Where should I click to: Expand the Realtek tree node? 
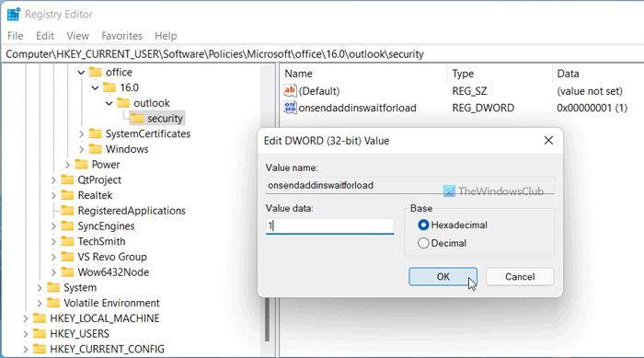click(x=53, y=195)
